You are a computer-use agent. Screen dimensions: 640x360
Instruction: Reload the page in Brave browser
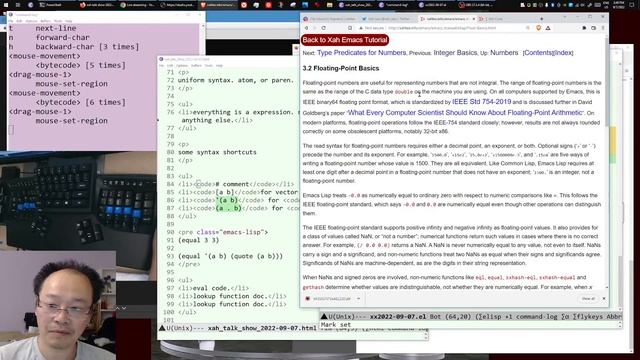tap(324, 28)
